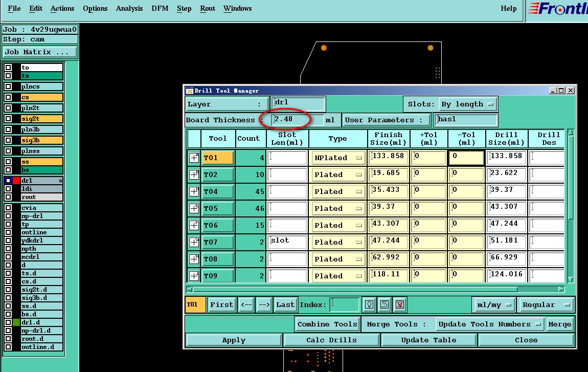Click the Job Matrix button

coord(40,52)
